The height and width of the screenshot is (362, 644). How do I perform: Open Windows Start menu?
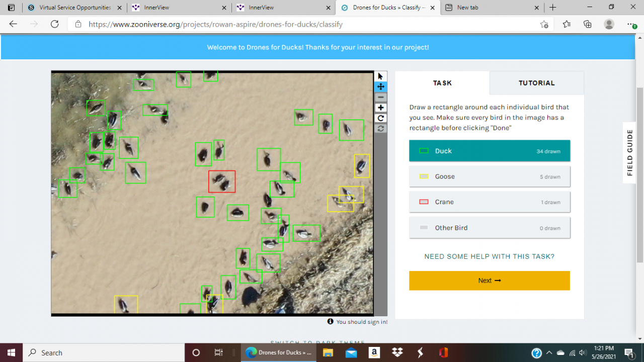point(11,352)
